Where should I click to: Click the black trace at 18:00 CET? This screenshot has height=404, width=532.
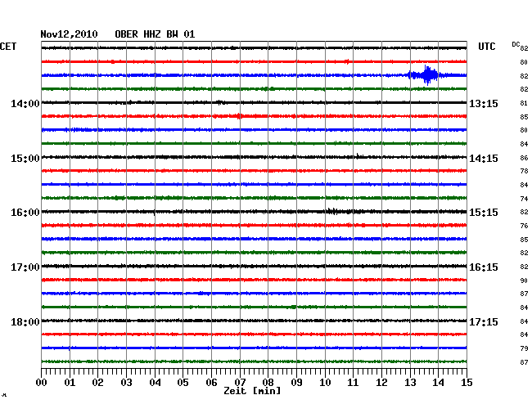pyautogui.click(x=254, y=321)
